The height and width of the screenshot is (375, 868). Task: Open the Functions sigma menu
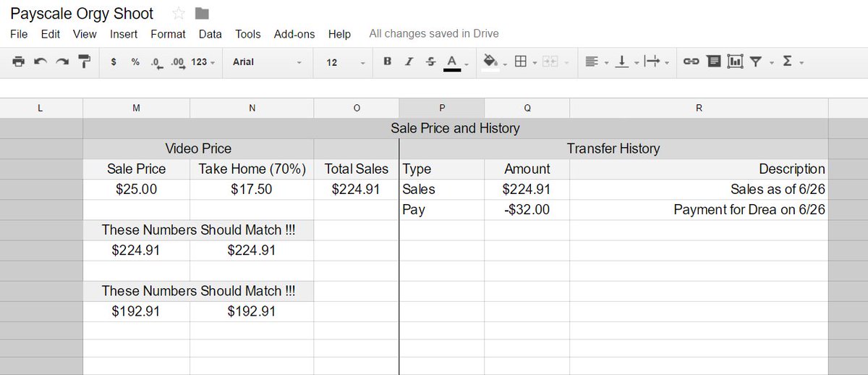pyautogui.click(x=793, y=62)
